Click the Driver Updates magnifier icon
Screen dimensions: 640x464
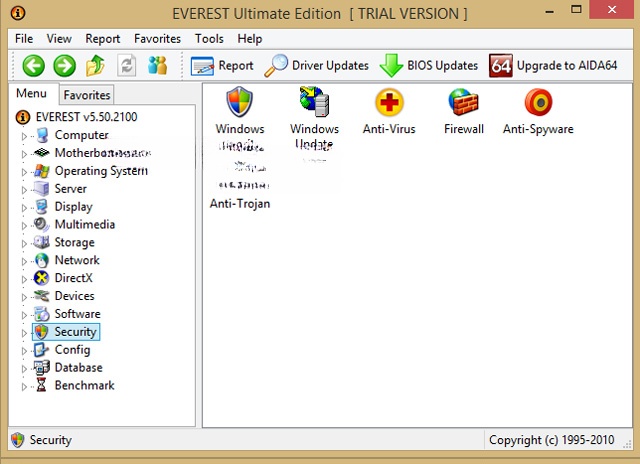point(276,66)
